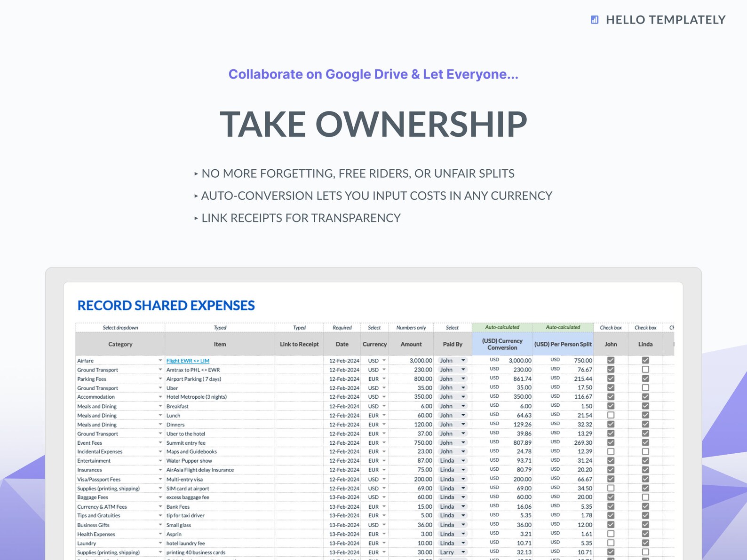Screen dimensions: 747x560
Task: Open the Flight EWR <> LIM receipt link
Action: point(188,361)
